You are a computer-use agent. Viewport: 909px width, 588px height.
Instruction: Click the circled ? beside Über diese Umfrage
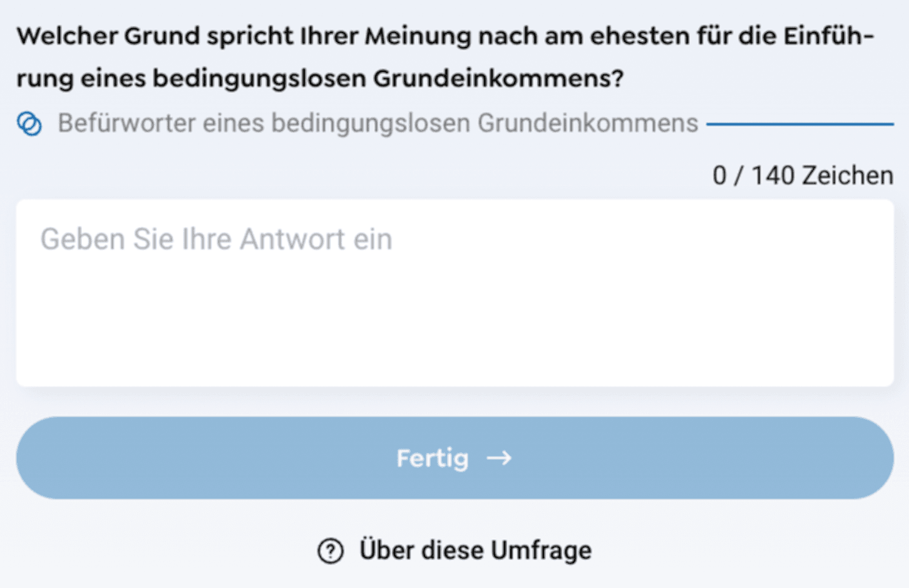click(330, 550)
